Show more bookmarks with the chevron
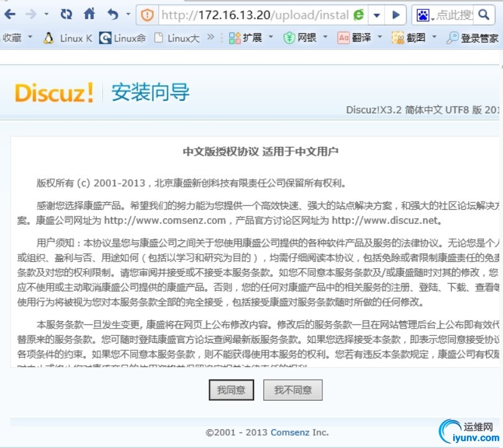 210,37
